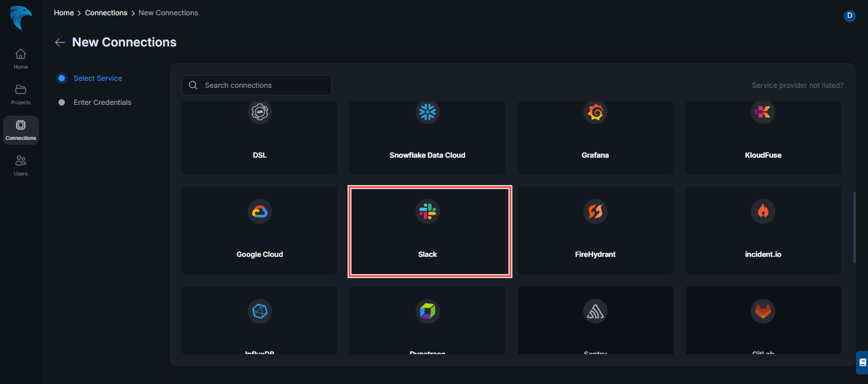The image size is (868, 384).
Task: Click the Sentry connection icon
Action: (595, 311)
